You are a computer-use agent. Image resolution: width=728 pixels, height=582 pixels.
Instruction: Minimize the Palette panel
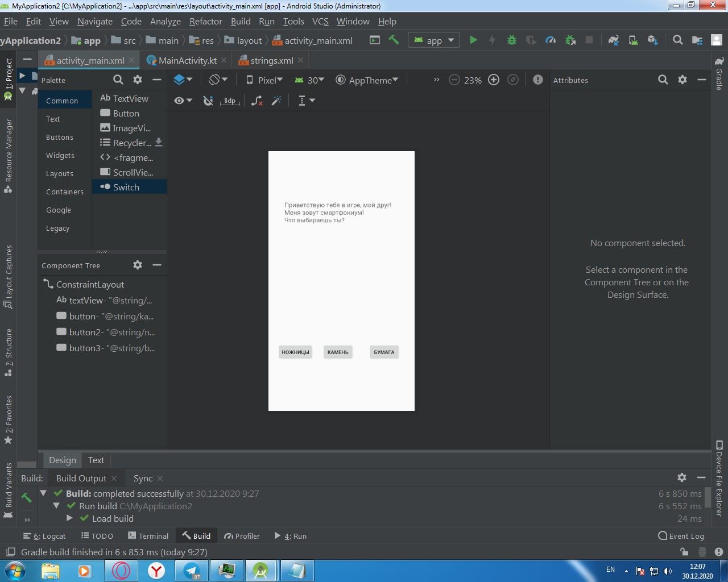[x=157, y=80]
